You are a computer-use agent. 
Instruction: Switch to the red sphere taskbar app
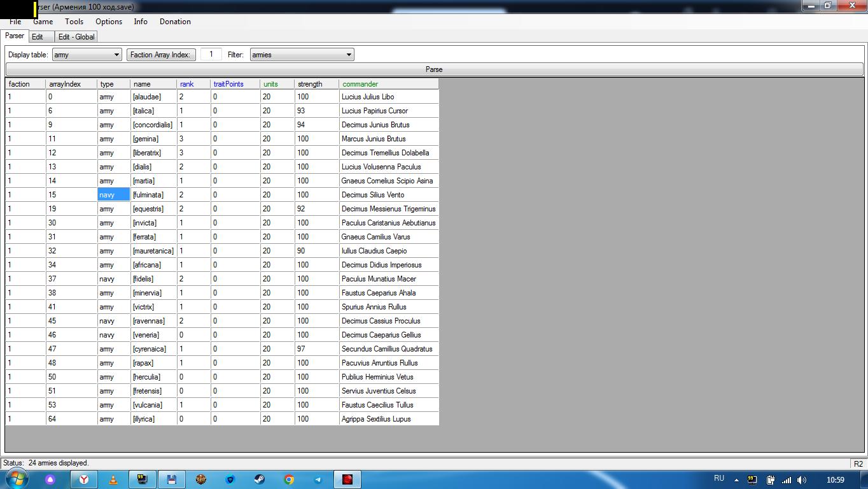[347, 479]
